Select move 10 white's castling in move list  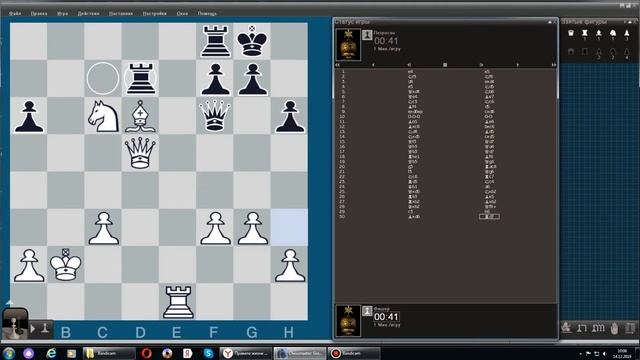[x=414, y=117]
